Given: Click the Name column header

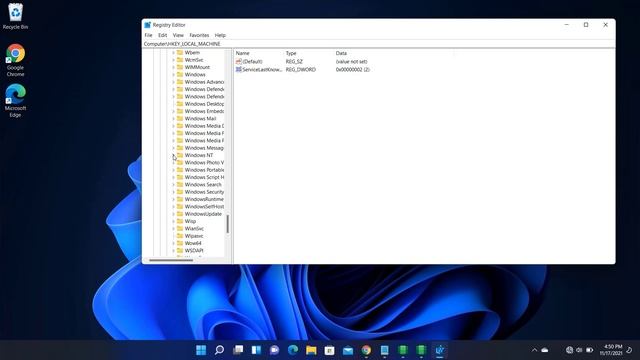Looking at the screenshot, I should tap(259, 53).
